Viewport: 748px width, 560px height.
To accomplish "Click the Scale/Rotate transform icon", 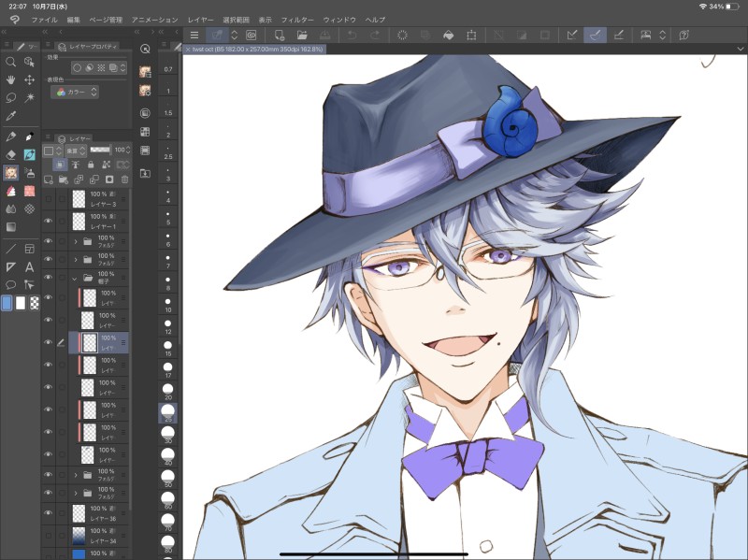I will [x=471, y=35].
